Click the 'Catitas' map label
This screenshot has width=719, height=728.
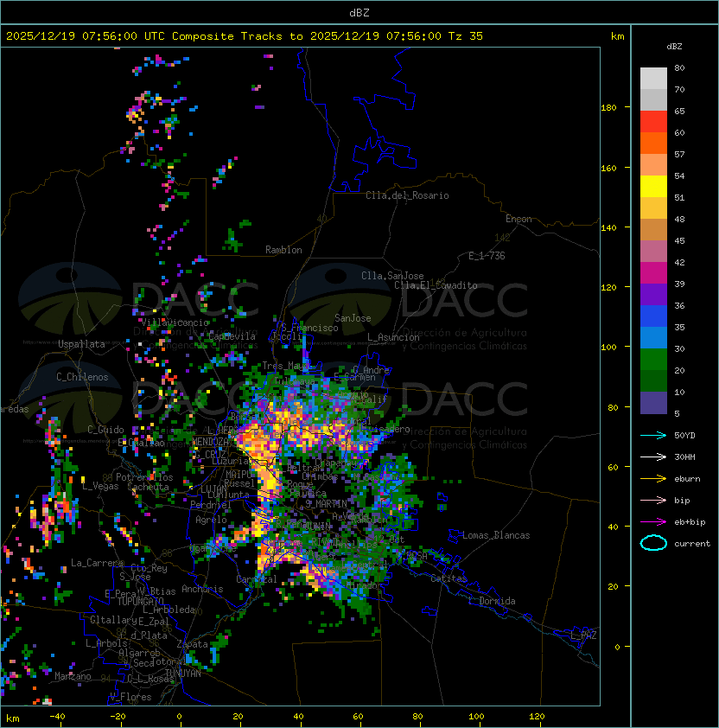(x=449, y=578)
